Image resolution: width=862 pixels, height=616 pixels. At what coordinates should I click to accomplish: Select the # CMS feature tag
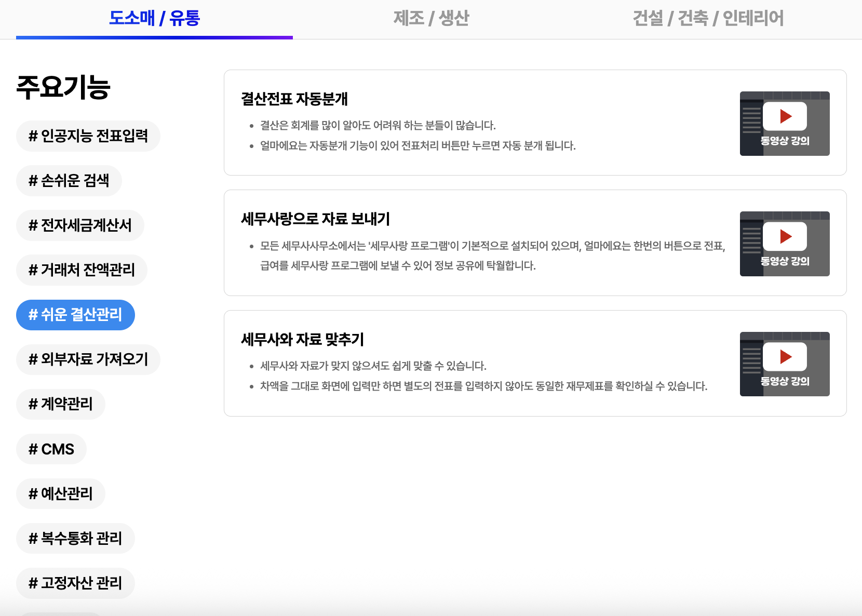coord(51,449)
